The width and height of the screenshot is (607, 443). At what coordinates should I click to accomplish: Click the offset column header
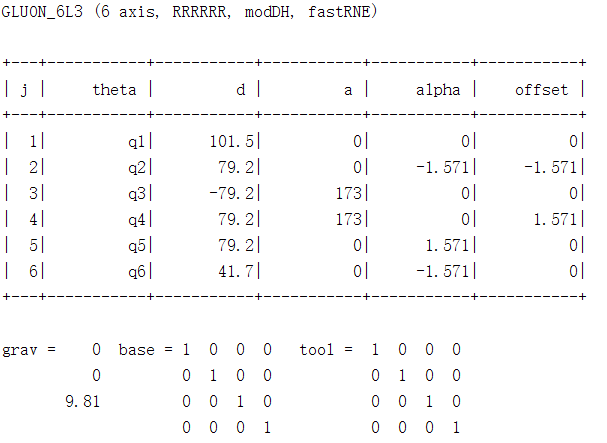tap(540, 89)
